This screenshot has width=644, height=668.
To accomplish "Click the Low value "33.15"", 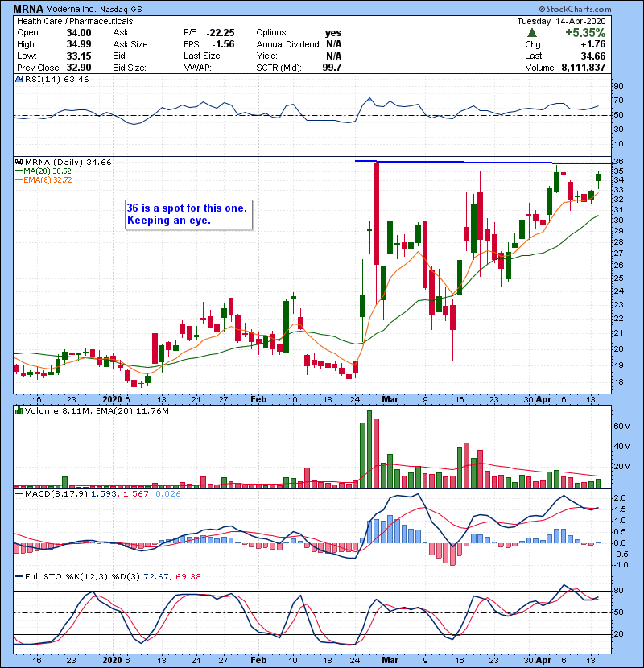I will point(79,56).
